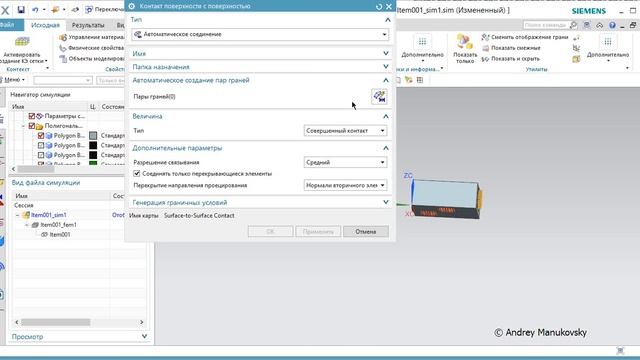Open the Совершенный контакт dropdown
Screen dimensions: 640x360
tap(345, 131)
